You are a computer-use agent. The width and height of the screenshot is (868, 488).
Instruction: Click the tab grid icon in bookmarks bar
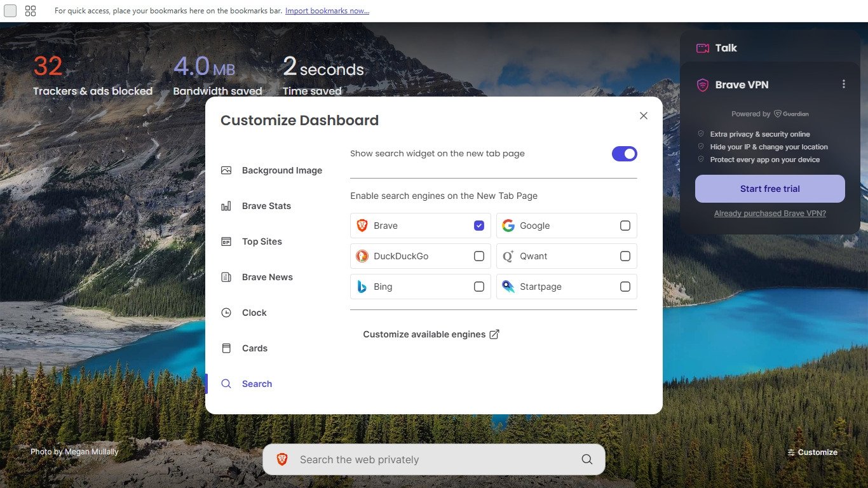click(x=31, y=11)
